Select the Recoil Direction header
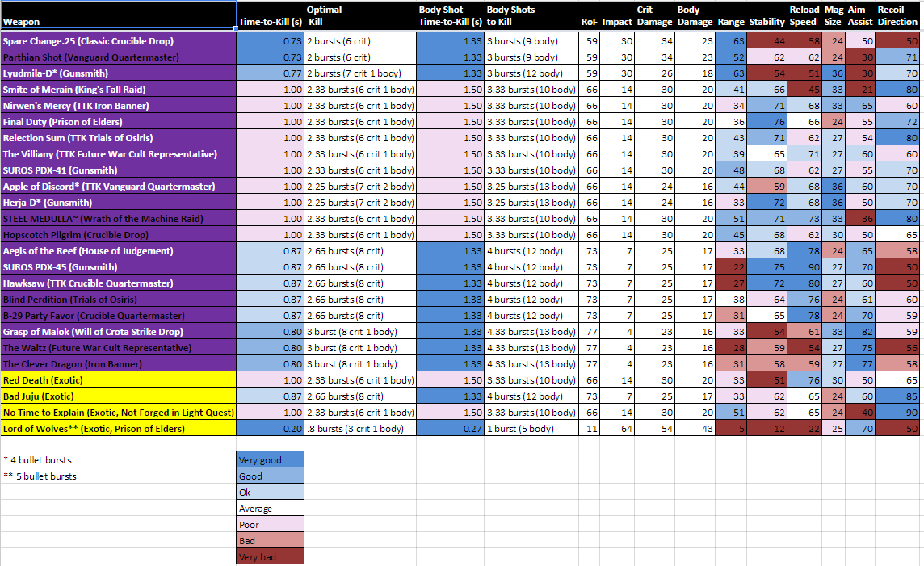 (897, 15)
